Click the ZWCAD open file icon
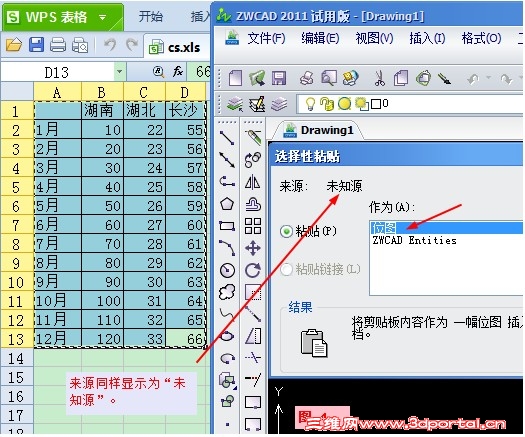 coord(257,78)
